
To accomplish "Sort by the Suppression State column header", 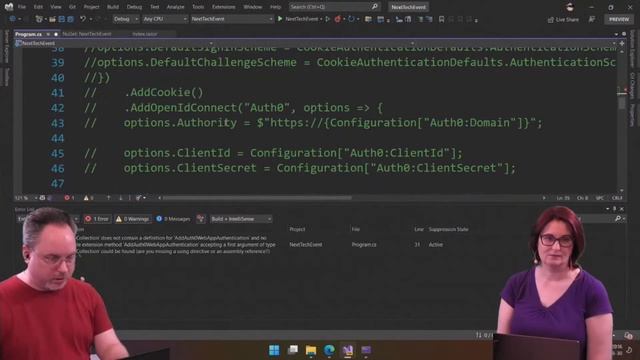I will [x=449, y=229].
